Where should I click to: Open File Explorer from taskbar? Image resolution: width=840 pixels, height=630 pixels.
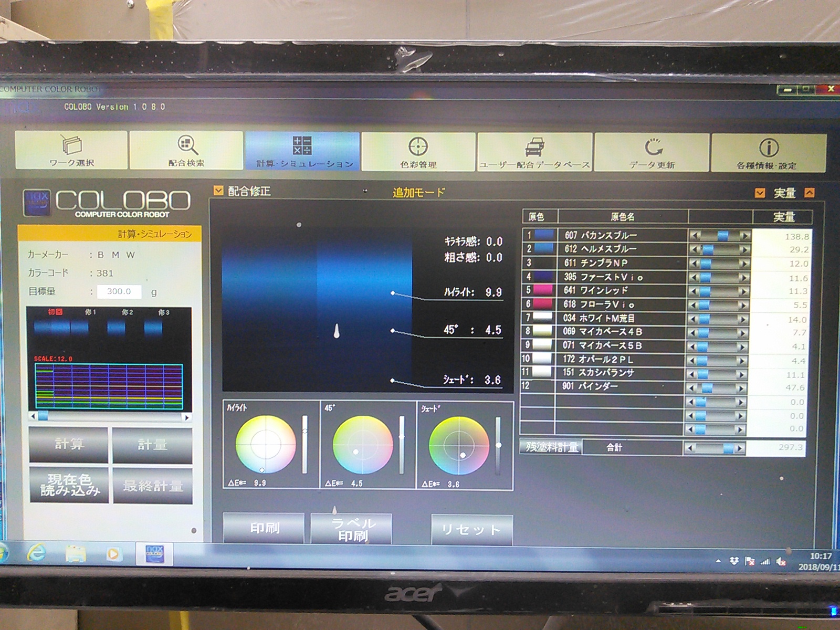pos(75,554)
